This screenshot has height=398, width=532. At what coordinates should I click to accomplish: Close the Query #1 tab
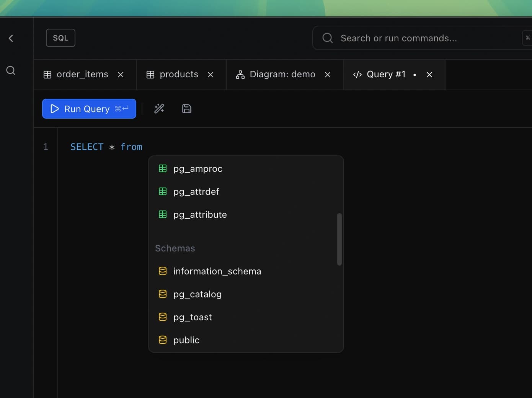pos(429,75)
